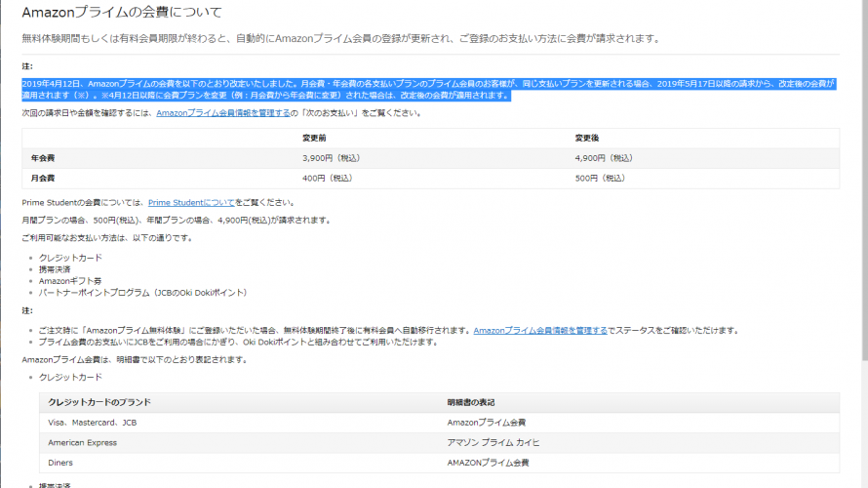Click the 'パートナーポイントプログラム' list item
The height and width of the screenshot is (488, 868).
[x=142, y=293]
